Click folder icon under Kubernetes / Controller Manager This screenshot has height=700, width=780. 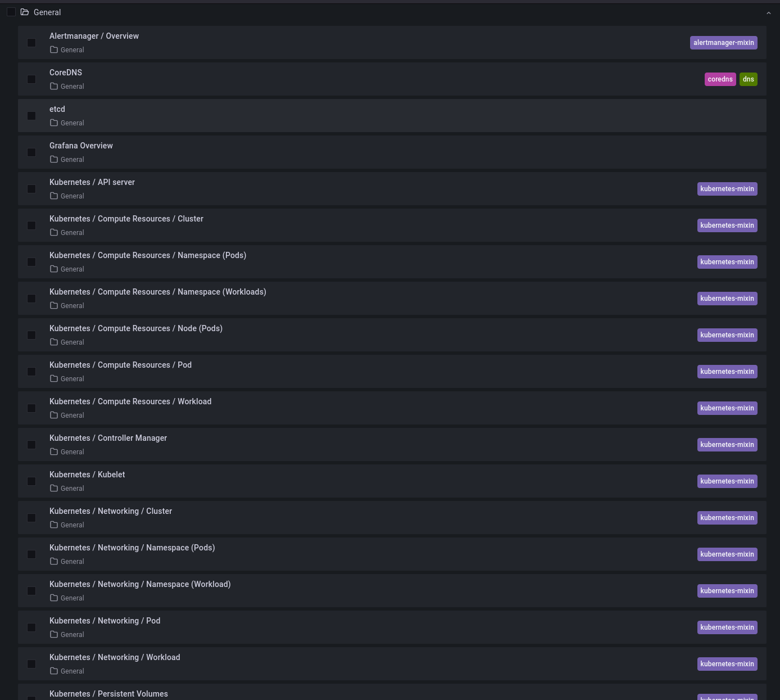pyautogui.click(x=54, y=451)
